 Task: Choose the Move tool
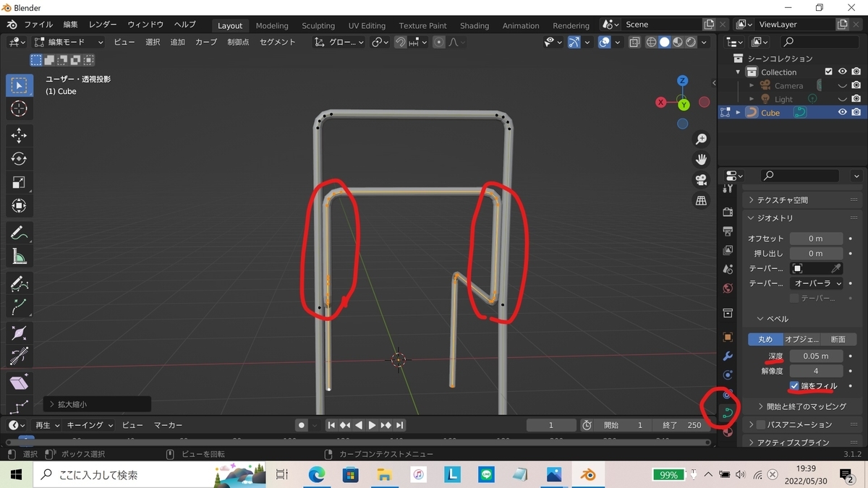pyautogui.click(x=20, y=135)
